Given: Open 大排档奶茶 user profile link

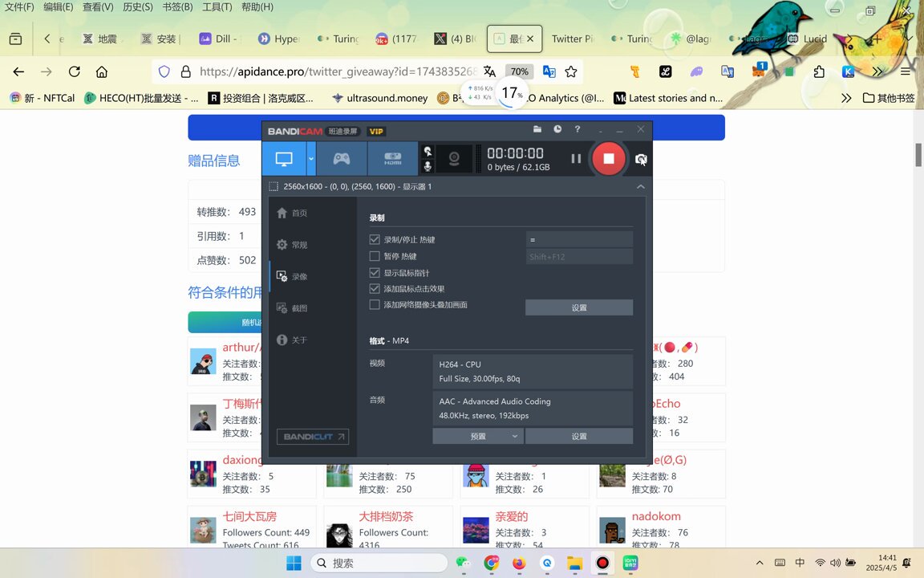Looking at the screenshot, I should 386,516.
